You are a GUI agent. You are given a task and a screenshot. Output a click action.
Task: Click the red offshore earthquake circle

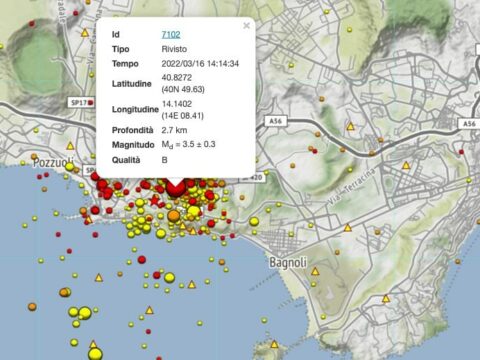142,259
